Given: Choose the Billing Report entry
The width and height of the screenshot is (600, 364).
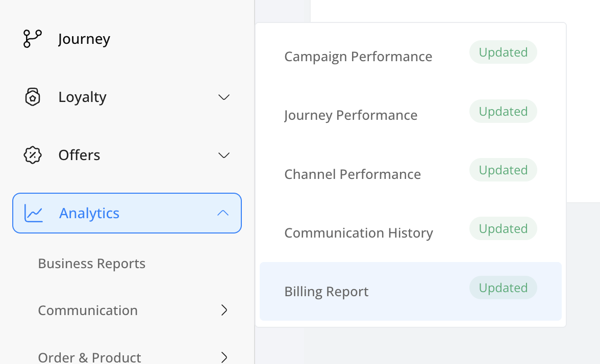Looking at the screenshot, I should click(411, 292).
